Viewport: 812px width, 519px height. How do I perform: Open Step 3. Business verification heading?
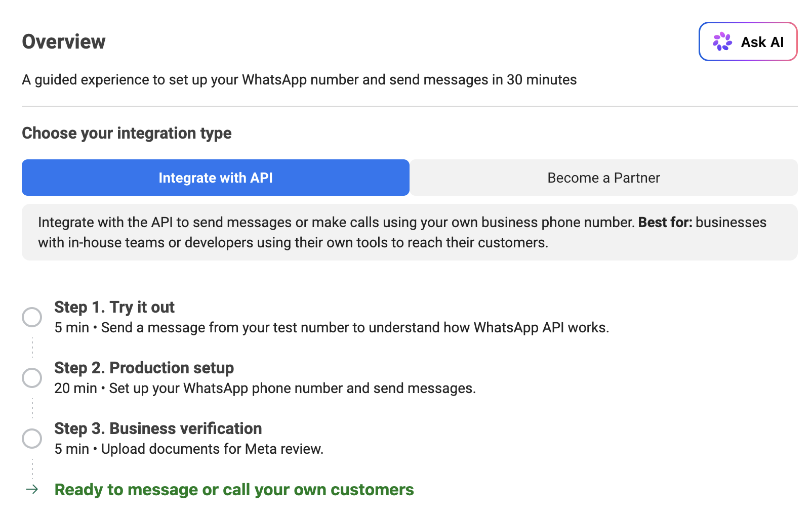pos(158,428)
